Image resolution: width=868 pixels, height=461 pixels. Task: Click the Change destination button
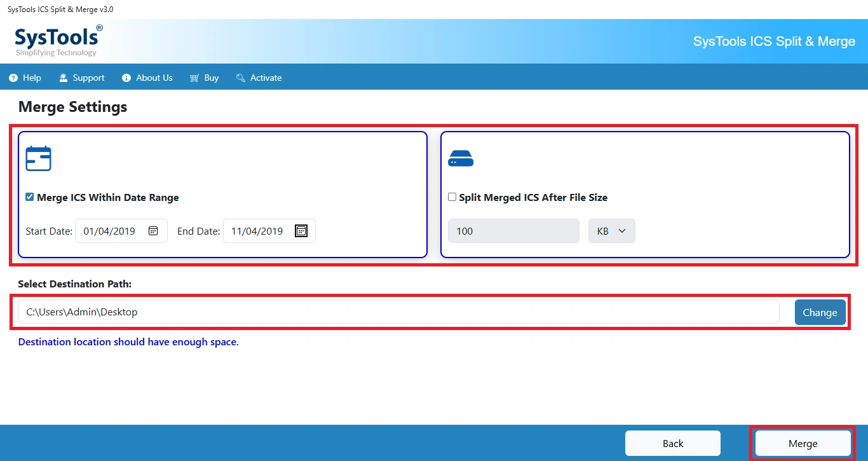click(820, 312)
